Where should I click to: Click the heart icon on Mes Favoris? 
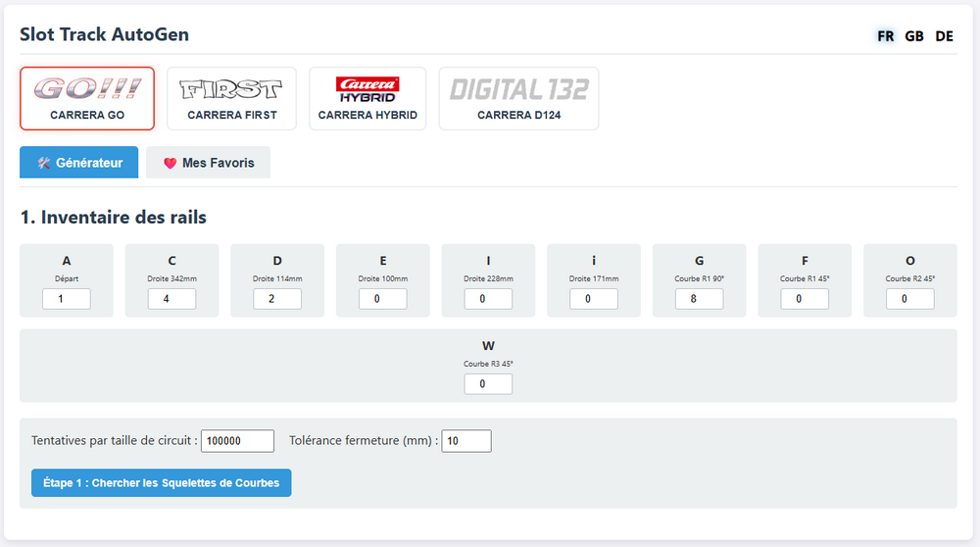point(170,163)
